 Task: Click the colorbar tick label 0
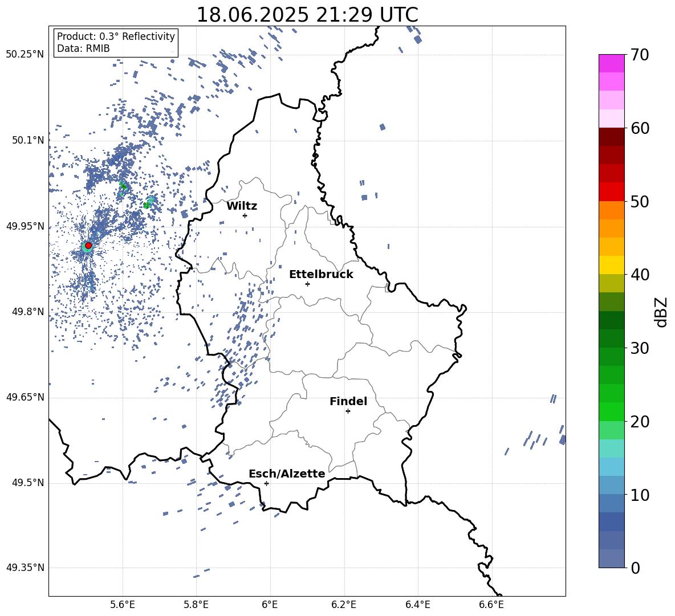(635, 568)
